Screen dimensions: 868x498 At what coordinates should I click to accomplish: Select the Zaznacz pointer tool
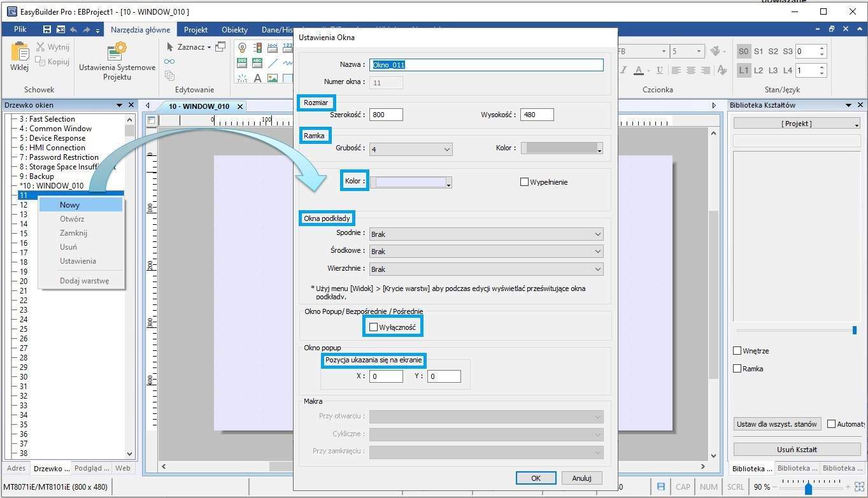click(x=170, y=46)
